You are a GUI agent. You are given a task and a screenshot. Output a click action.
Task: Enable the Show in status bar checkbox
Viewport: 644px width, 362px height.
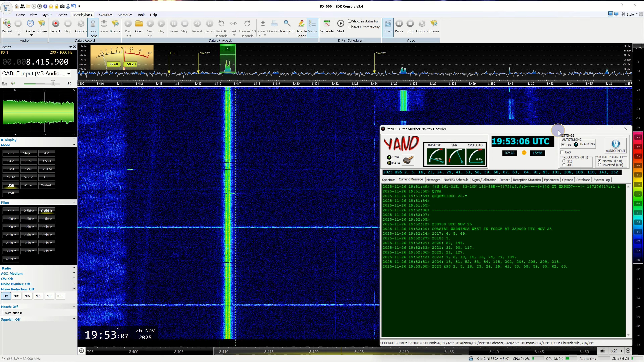[x=350, y=21]
